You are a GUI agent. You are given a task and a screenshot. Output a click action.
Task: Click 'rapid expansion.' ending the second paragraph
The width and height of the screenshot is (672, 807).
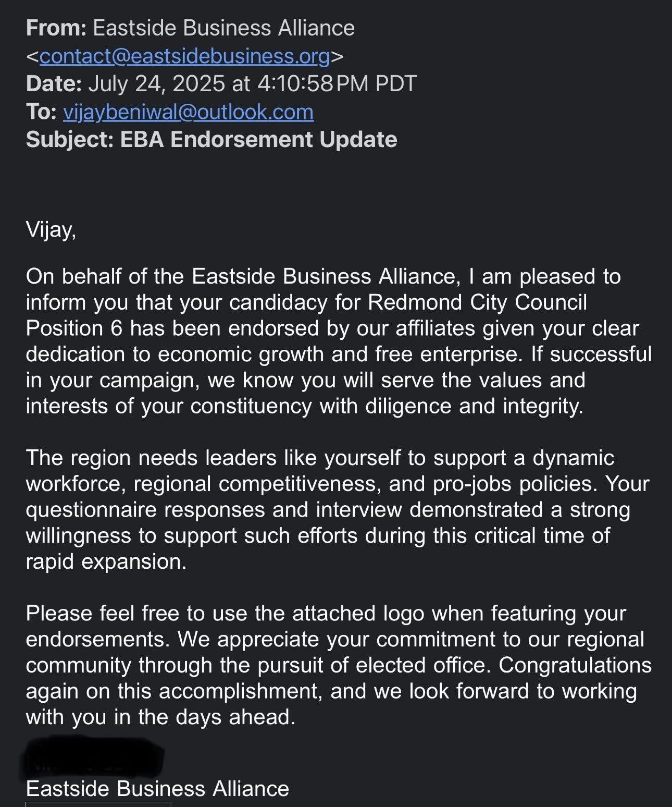pos(106,562)
